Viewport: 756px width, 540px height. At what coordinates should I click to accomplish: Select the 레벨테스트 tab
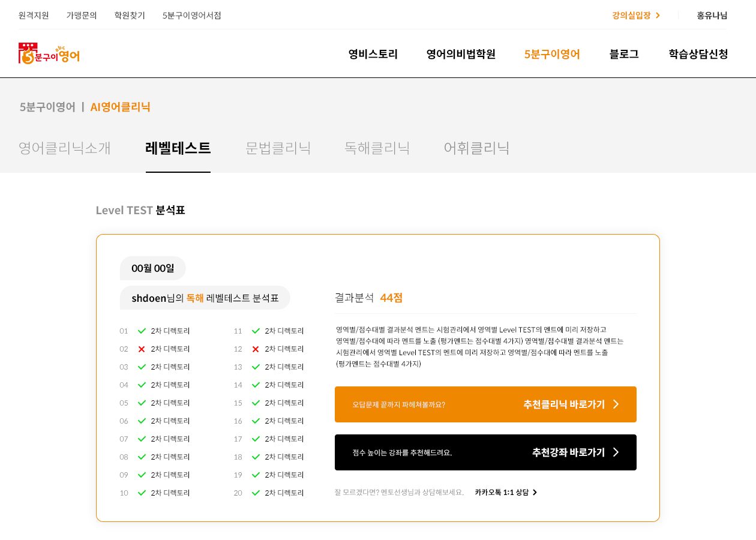point(178,148)
